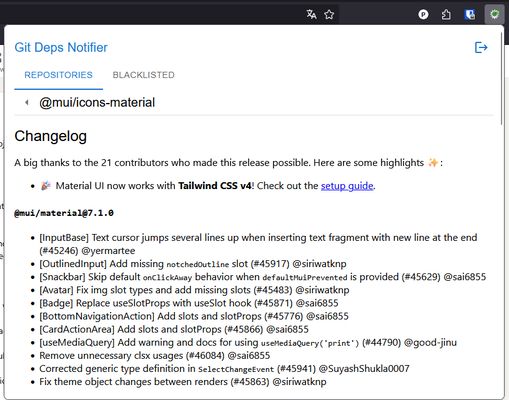This screenshot has width=509, height=400.
Task: Click the @mui/material@7.1.0 version heading
Action: click(x=64, y=213)
